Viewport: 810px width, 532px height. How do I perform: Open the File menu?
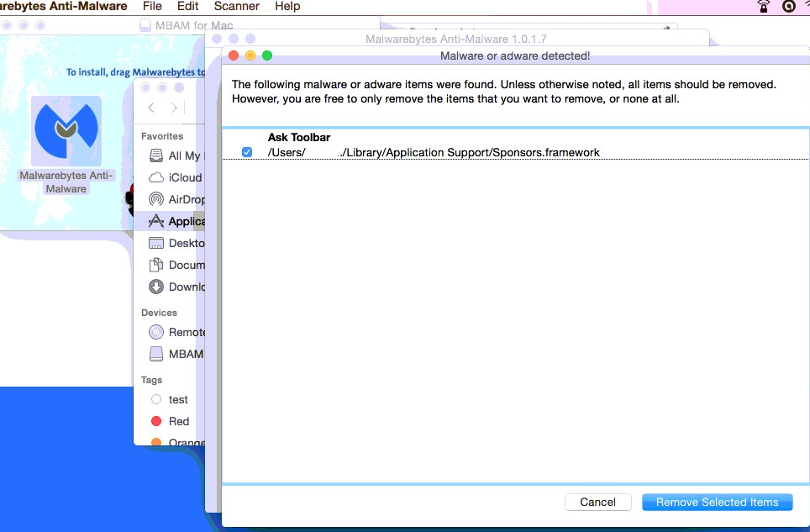[x=152, y=6]
